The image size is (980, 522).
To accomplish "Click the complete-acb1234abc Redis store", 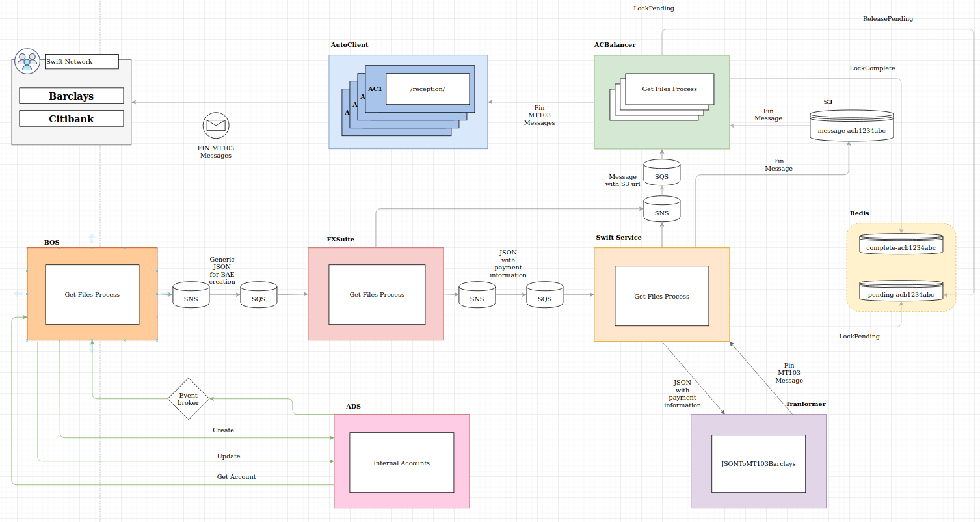I will pos(901,244).
